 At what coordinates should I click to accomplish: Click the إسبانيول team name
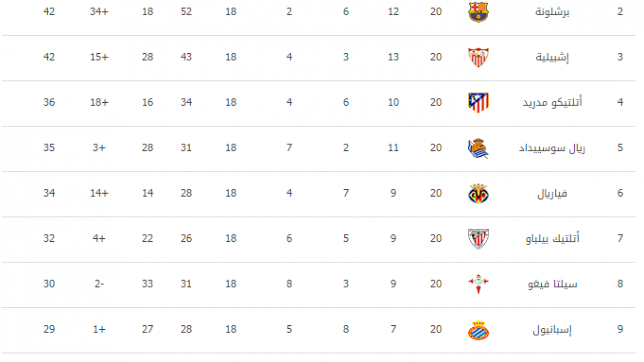[552, 330]
